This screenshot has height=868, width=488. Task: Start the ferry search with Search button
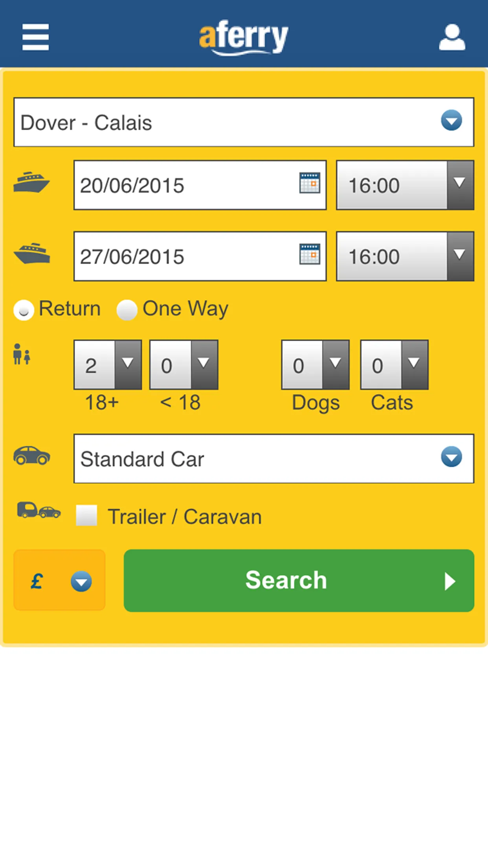click(x=299, y=581)
